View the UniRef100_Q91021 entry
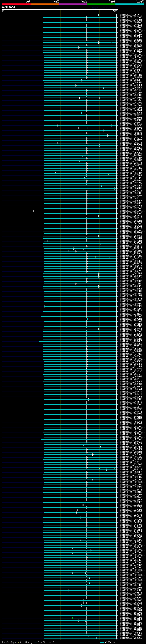146x644 pixels. click(131, 583)
